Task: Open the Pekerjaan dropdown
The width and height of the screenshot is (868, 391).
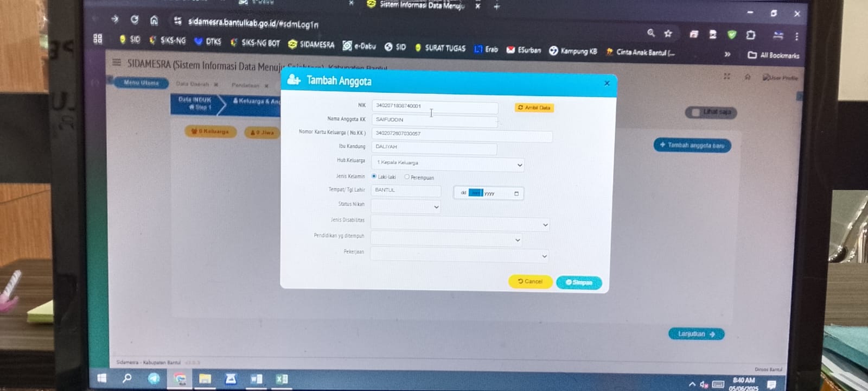Action: [x=459, y=255]
